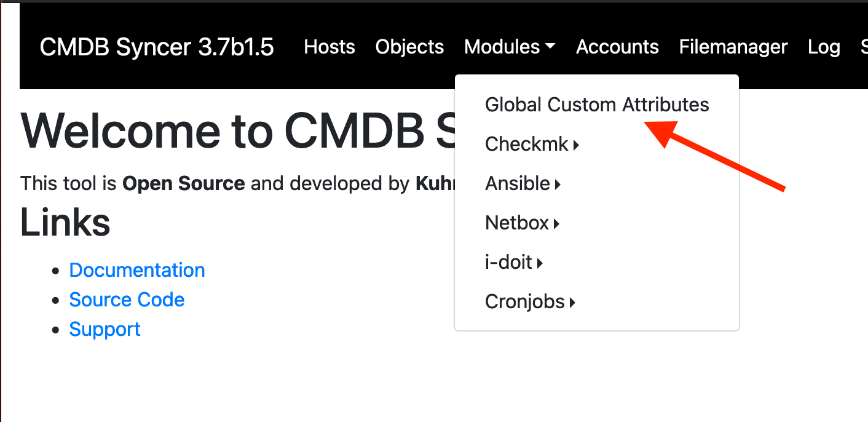Expand the Ansible submenu
This screenshot has width=868, height=422.
(523, 184)
